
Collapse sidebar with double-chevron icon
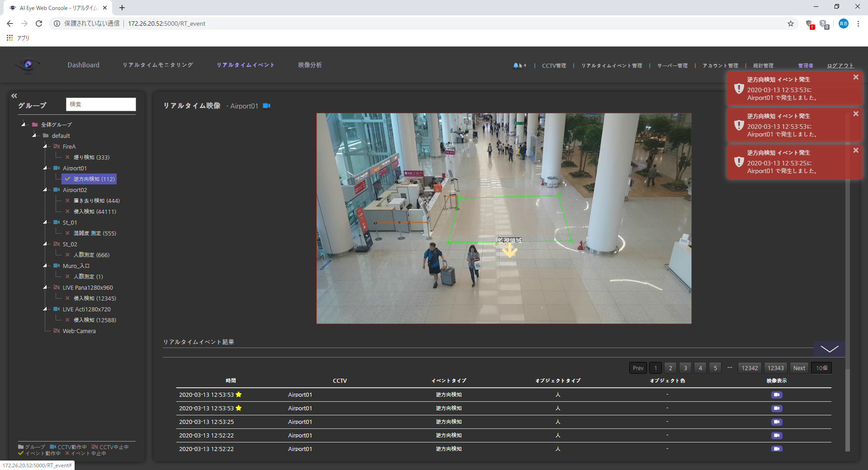(x=14, y=95)
